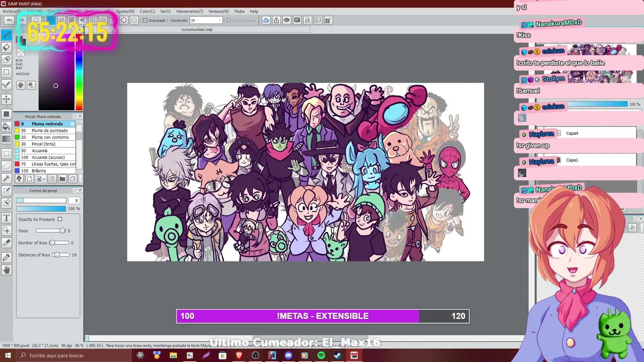This screenshot has height=362, width=644.
Task: Select the Text tool
Action: click(x=7, y=218)
